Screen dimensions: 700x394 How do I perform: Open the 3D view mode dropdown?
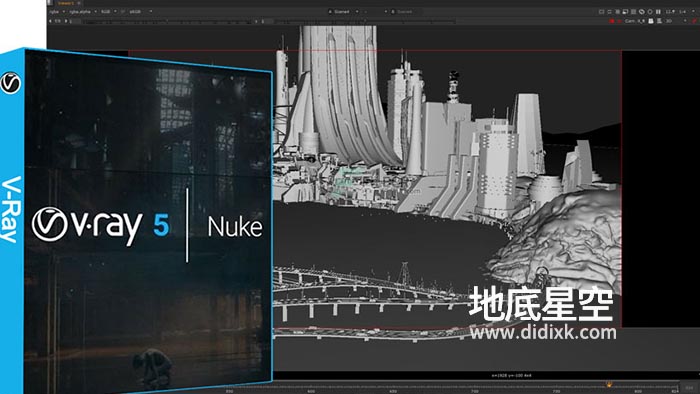tap(675, 21)
